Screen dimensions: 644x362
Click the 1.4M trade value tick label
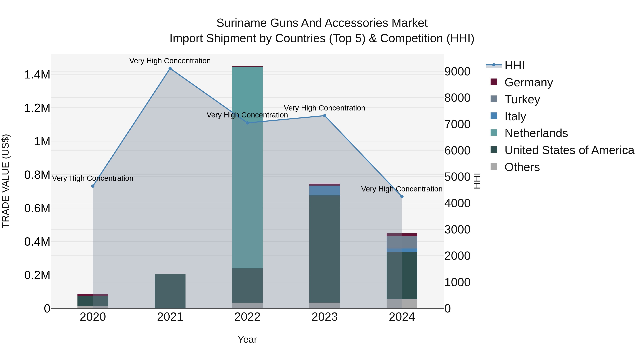pyautogui.click(x=37, y=75)
